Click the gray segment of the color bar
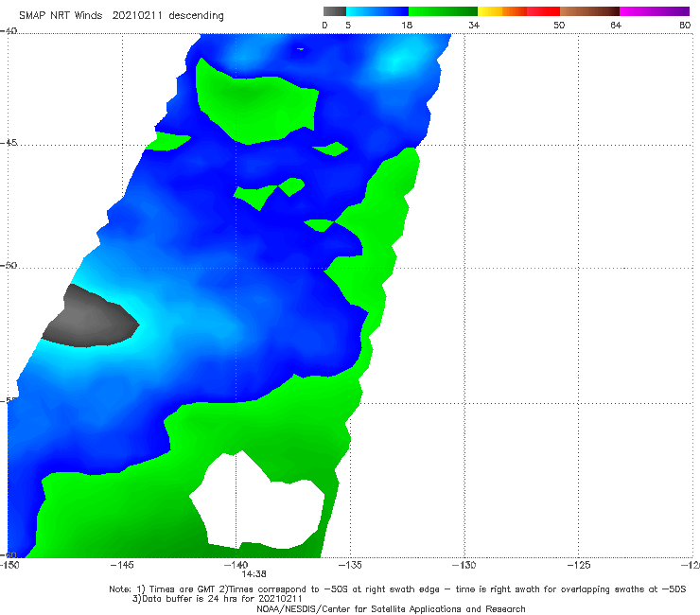Screen dimensions: 700x615 point(334,11)
